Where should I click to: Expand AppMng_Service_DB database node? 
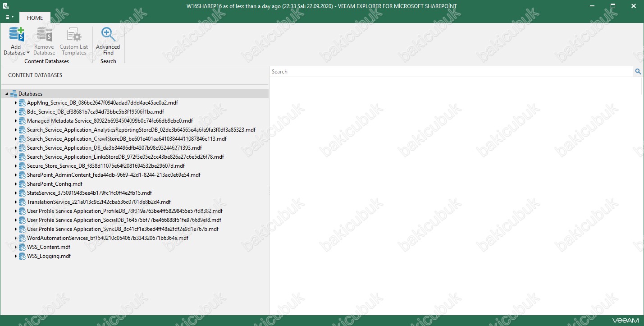tap(16, 103)
